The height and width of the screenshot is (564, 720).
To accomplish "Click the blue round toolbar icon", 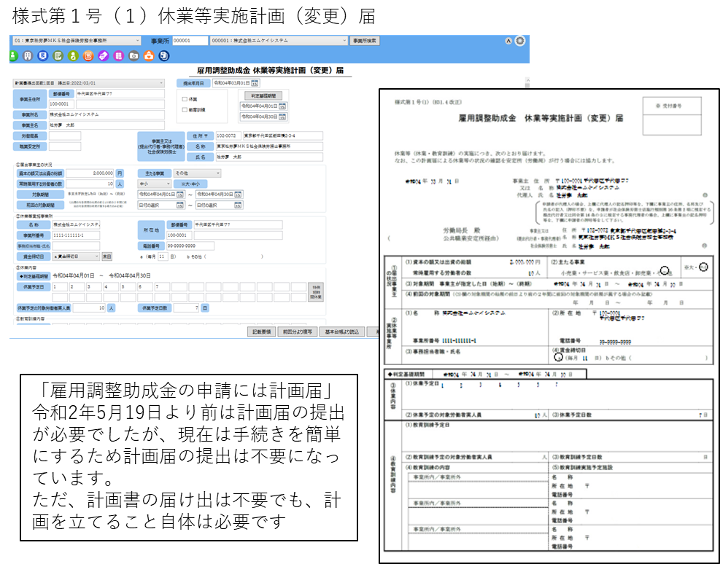I will [43, 56].
